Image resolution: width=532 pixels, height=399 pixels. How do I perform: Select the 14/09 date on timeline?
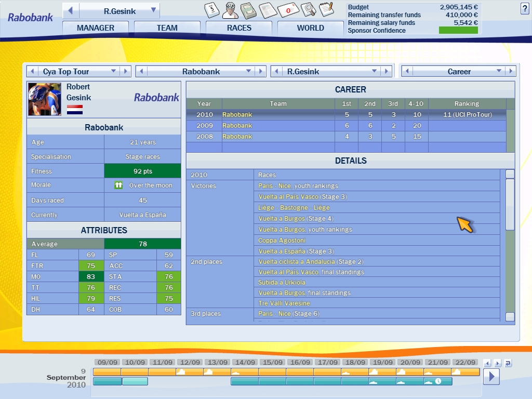(244, 363)
